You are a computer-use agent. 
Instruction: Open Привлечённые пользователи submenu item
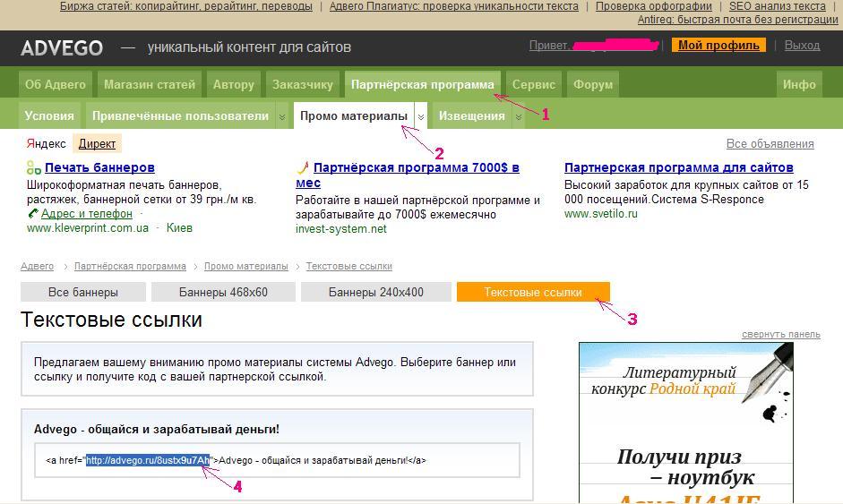pyautogui.click(x=181, y=115)
